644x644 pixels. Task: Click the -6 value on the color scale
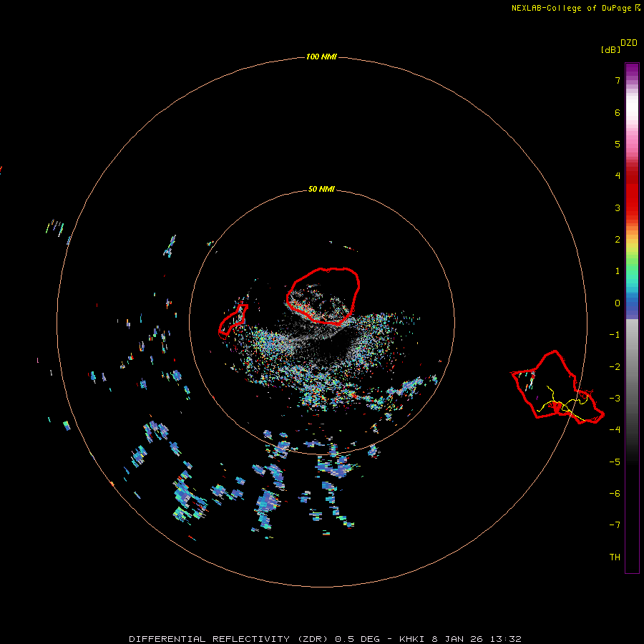tap(615, 493)
